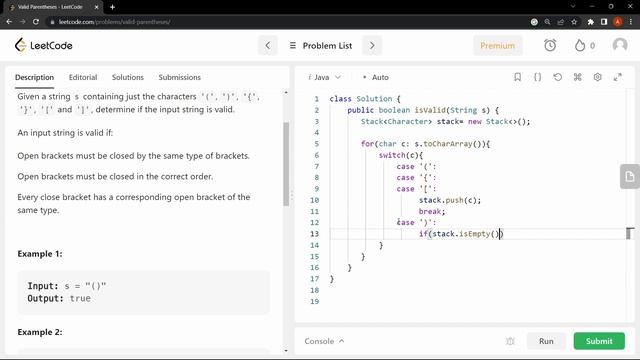Toggle fullscreen editor icon
The image size is (640, 360).
[x=618, y=77]
